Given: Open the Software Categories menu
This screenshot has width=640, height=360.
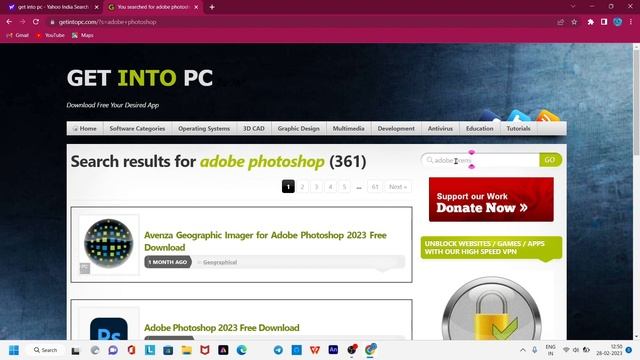Looking at the screenshot, I should pos(137,128).
